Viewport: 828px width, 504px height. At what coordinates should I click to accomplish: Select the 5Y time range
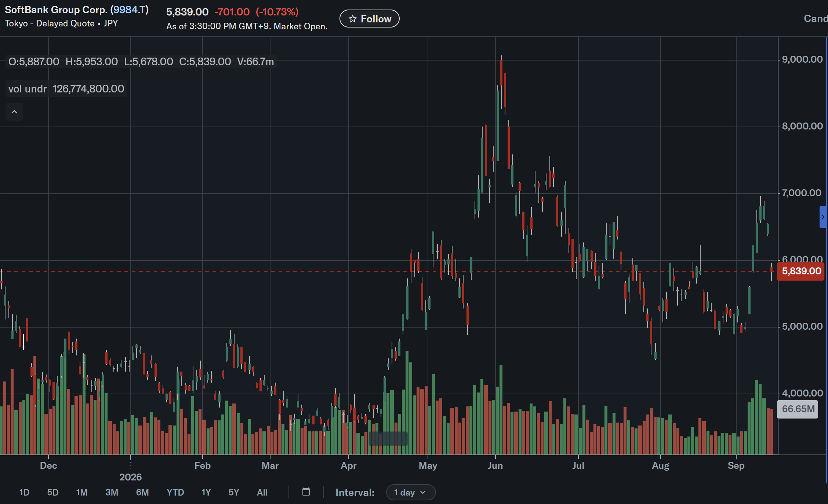234,492
